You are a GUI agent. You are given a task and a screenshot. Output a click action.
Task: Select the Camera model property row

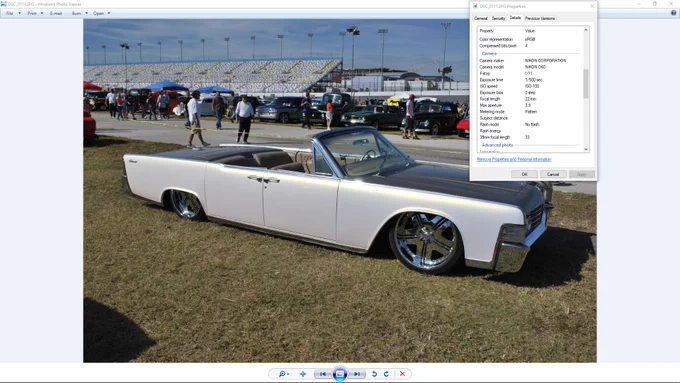click(530, 67)
